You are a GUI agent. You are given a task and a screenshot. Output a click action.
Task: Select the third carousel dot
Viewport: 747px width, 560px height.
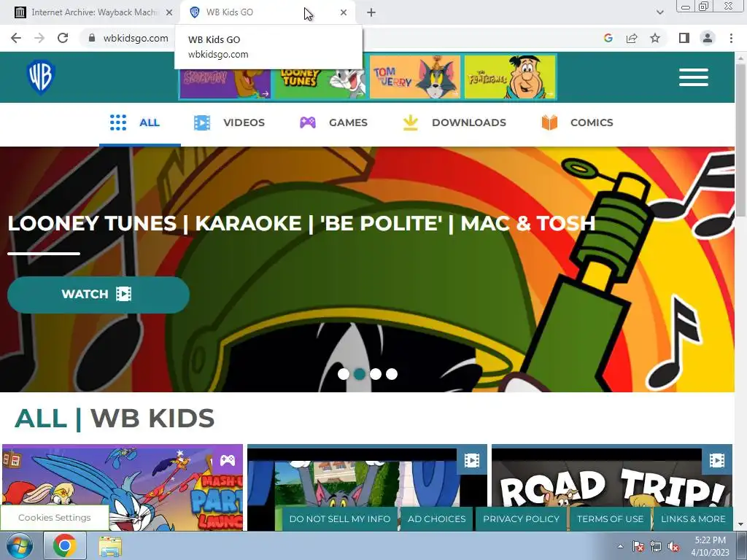376,374
